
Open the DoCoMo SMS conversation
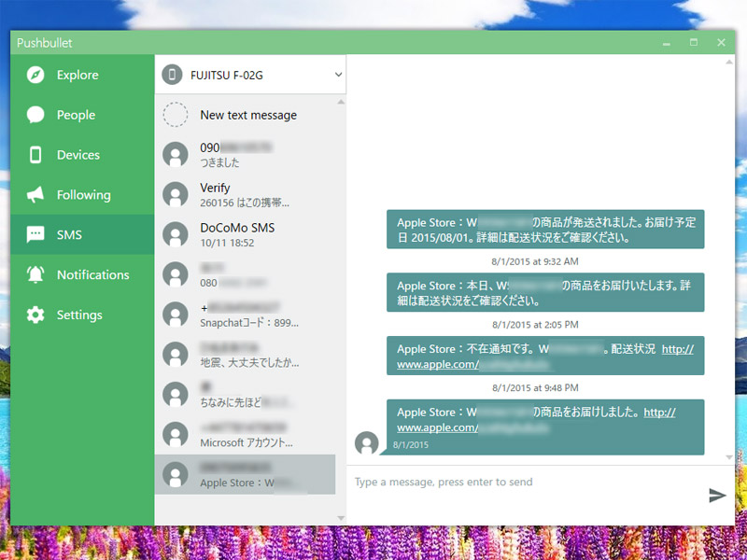coord(246,235)
